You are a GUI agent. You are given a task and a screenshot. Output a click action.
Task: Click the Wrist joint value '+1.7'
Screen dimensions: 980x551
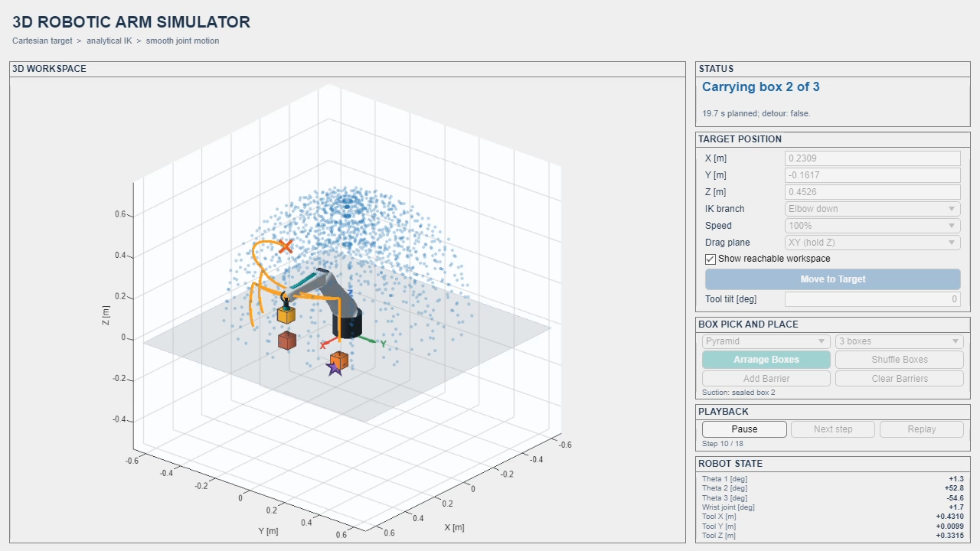click(956, 507)
